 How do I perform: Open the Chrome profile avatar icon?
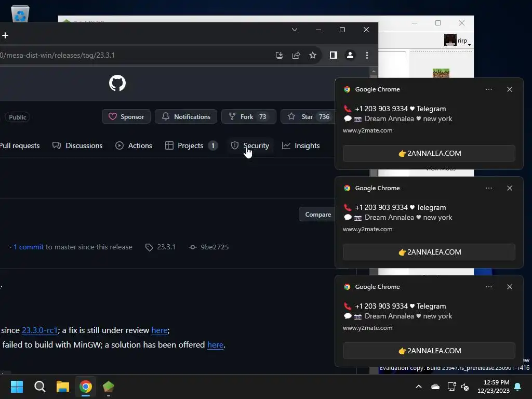(350, 55)
